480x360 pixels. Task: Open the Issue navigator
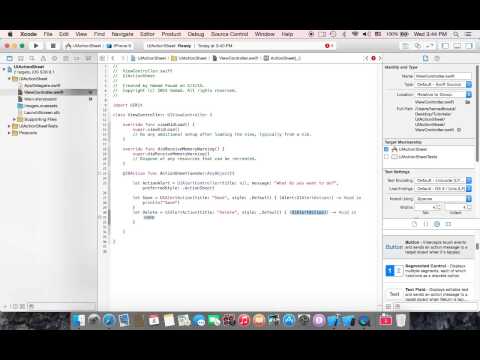[43, 58]
